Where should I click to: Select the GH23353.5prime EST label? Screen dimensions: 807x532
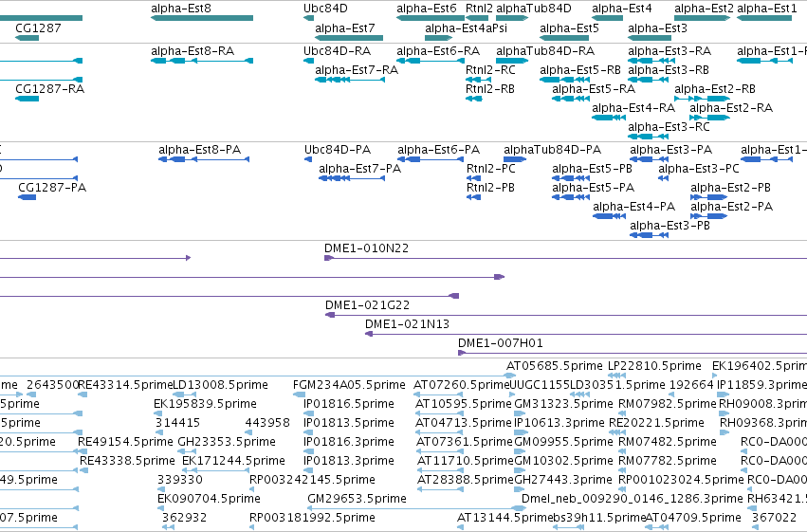(227, 442)
